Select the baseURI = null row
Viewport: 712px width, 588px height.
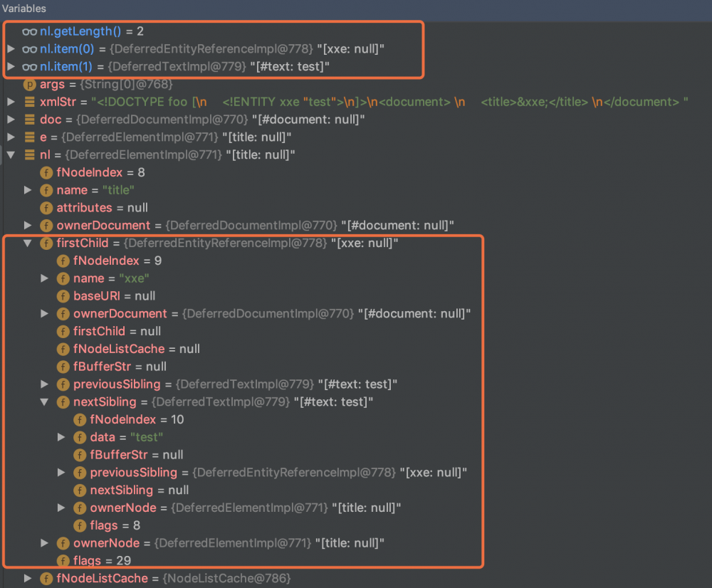[x=356, y=296]
